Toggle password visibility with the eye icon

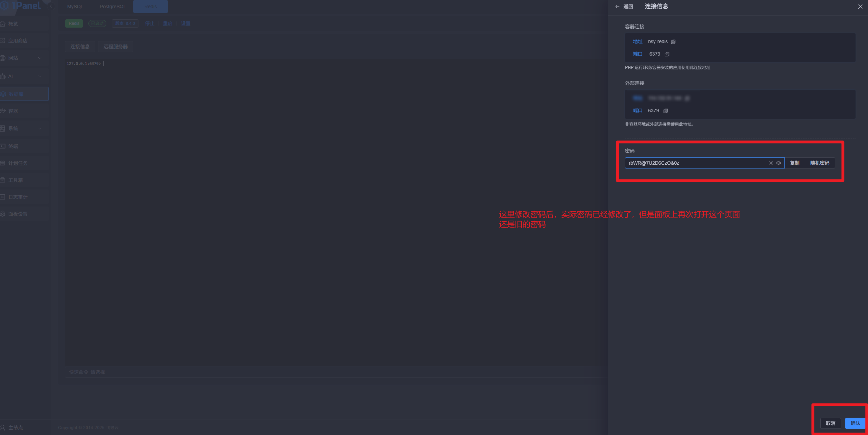[778, 163]
